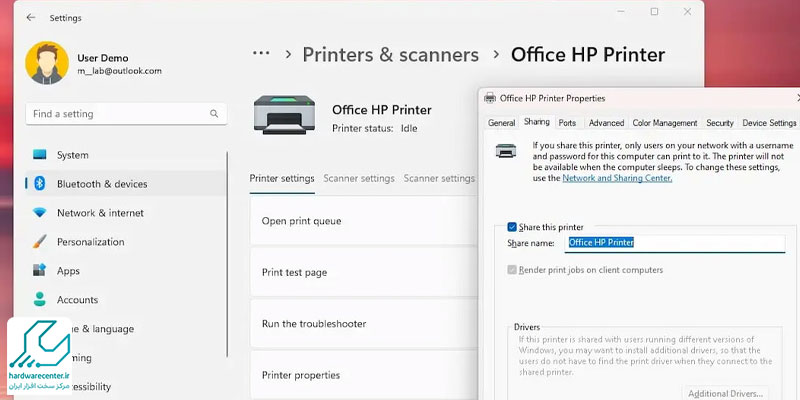Viewport: 800px width, 400px height.
Task: Toggle Render print jobs on client computers
Action: [512, 270]
